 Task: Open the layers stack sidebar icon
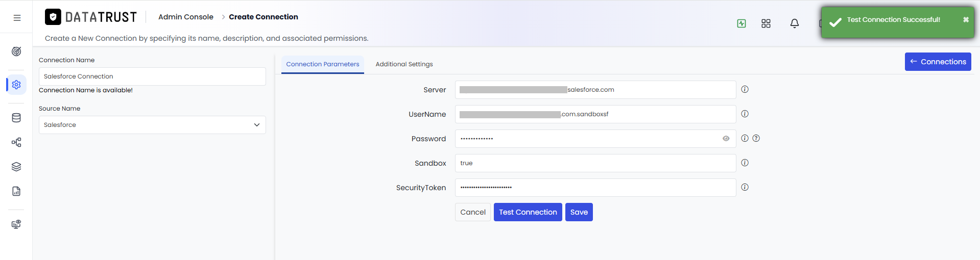click(16, 167)
